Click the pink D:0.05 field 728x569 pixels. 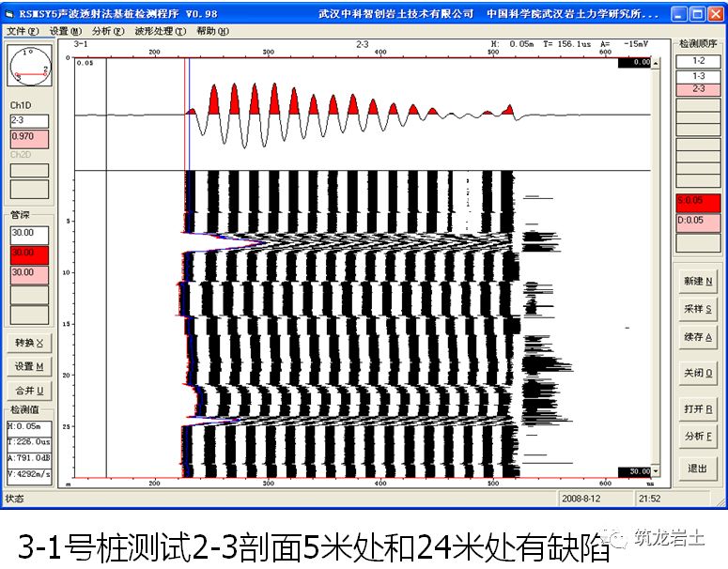click(698, 223)
